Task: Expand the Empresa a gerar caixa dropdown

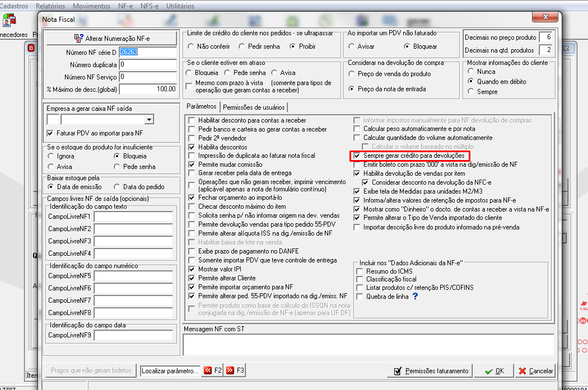Action: [149, 120]
